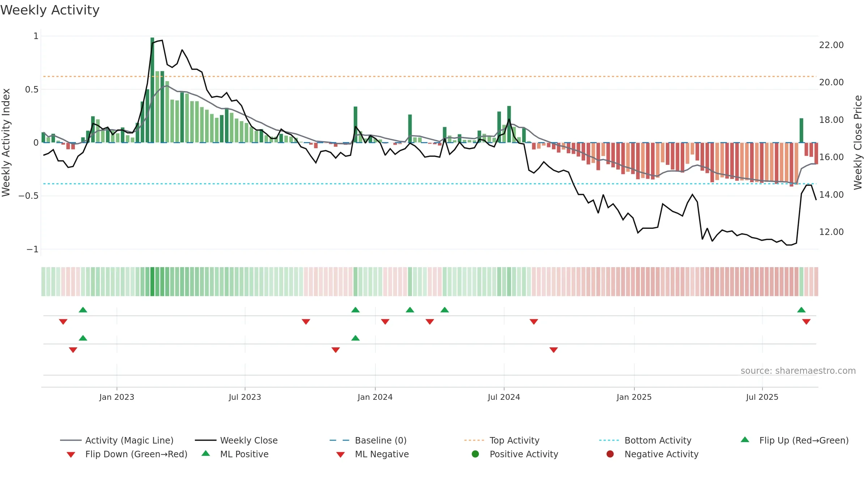The height and width of the screenshot is (488, 868).
Task: Click the Jan 2025 x-axis label
Action: click(634, 397)
